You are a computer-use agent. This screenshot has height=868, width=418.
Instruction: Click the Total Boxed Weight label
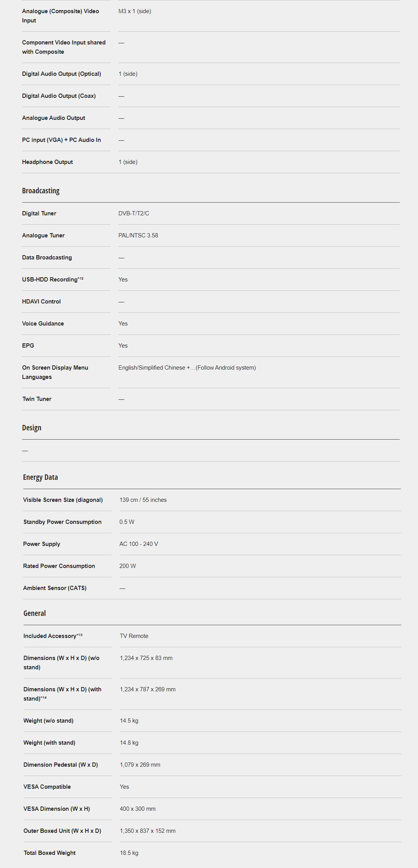click(50, 853)
